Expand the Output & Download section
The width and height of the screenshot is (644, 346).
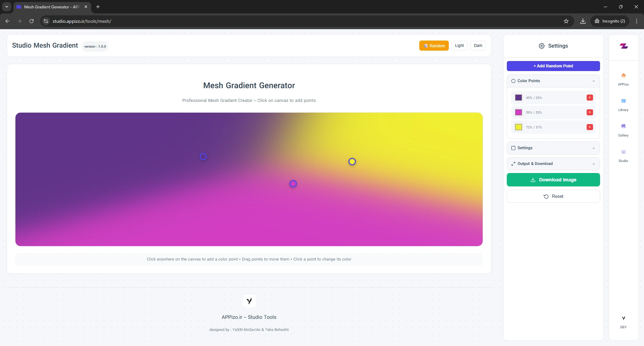[553, 164]
